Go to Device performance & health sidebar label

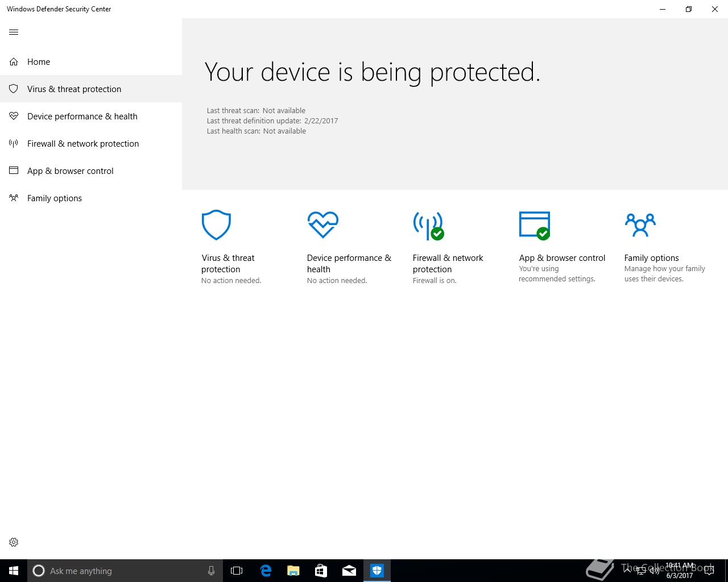pyautogui.click(x=82, y=116)
